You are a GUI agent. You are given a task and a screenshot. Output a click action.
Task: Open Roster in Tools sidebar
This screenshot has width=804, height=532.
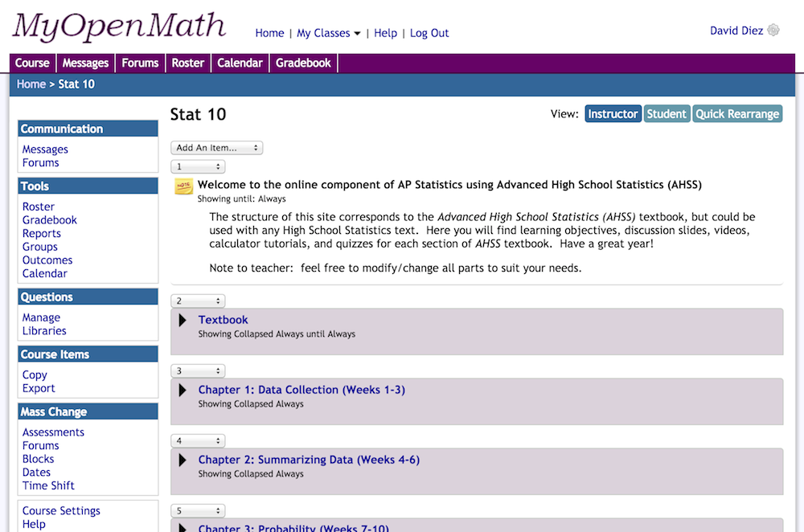(39, 207)
